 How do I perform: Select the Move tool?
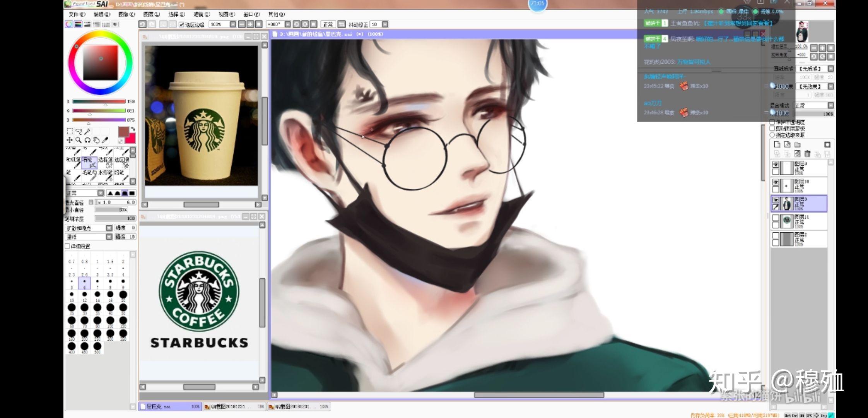coord(70,140)
